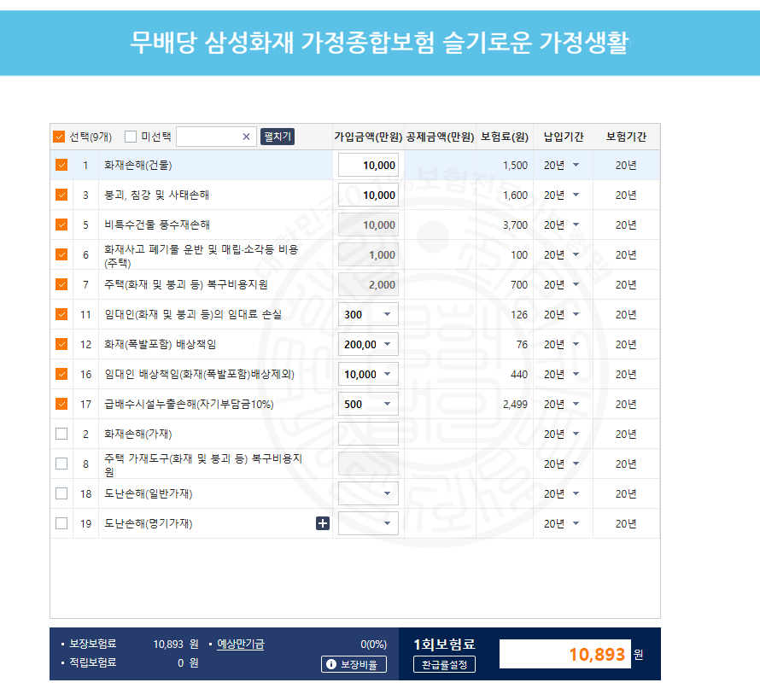Check the 도난손해(일반가재) coverage checkbox
This screenshot has width=760, height=700.
click(61, 493)
